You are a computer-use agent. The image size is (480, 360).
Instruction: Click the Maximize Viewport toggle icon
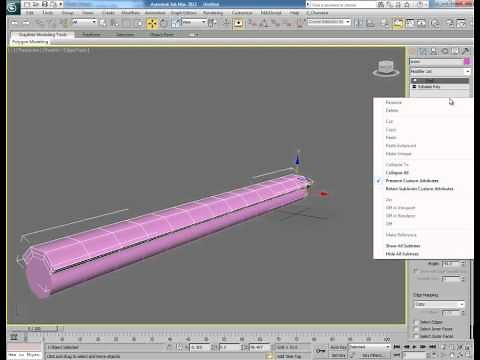[468, 355]
